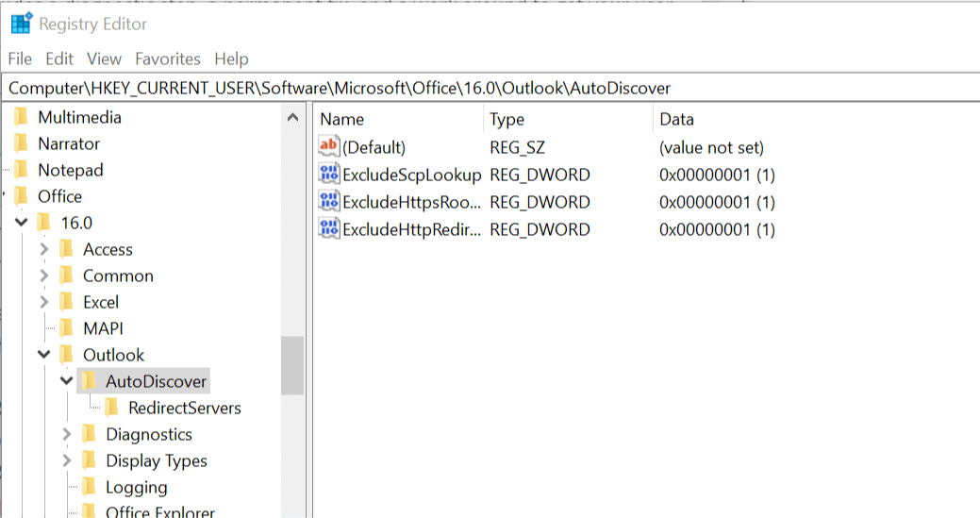Open the Edit menu
The image size is (980, 518).
59,58
